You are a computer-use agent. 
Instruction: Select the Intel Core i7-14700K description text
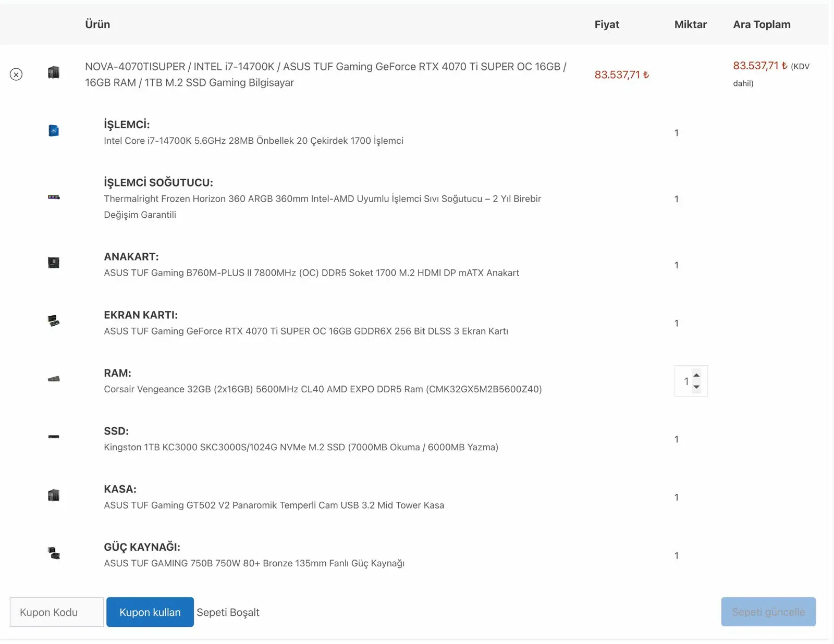tap(253, 141)
